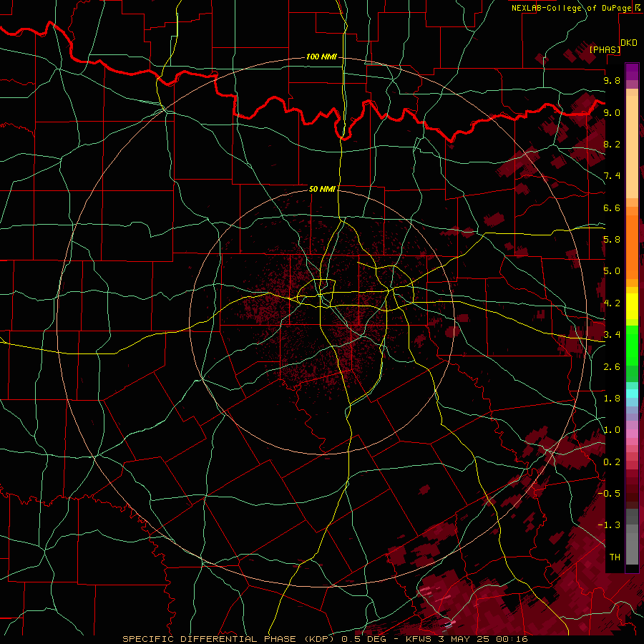Image resolution: width=644 pixels, height=644 pixels.
Task: Select the 7.4 value on the scale
Action: pos(612,176)
